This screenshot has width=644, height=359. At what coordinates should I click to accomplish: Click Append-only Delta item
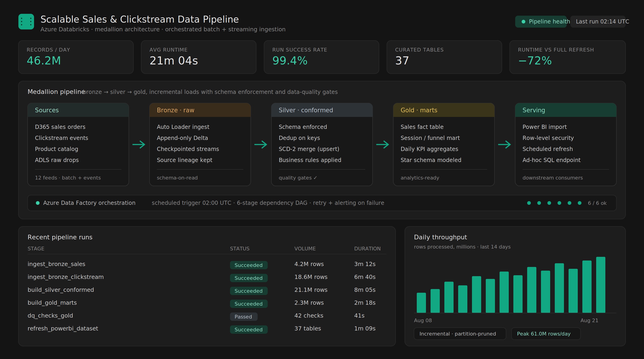click(x=182, y=138)
